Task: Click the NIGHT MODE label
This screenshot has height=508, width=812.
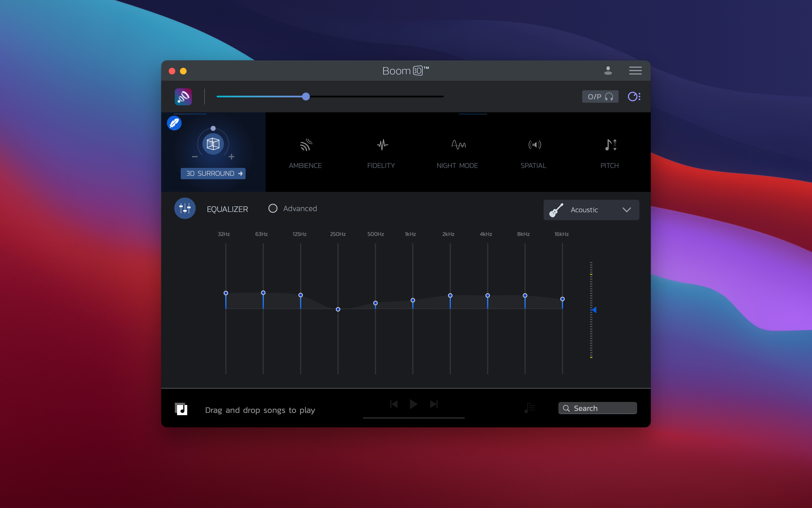Action: [457, 166]
